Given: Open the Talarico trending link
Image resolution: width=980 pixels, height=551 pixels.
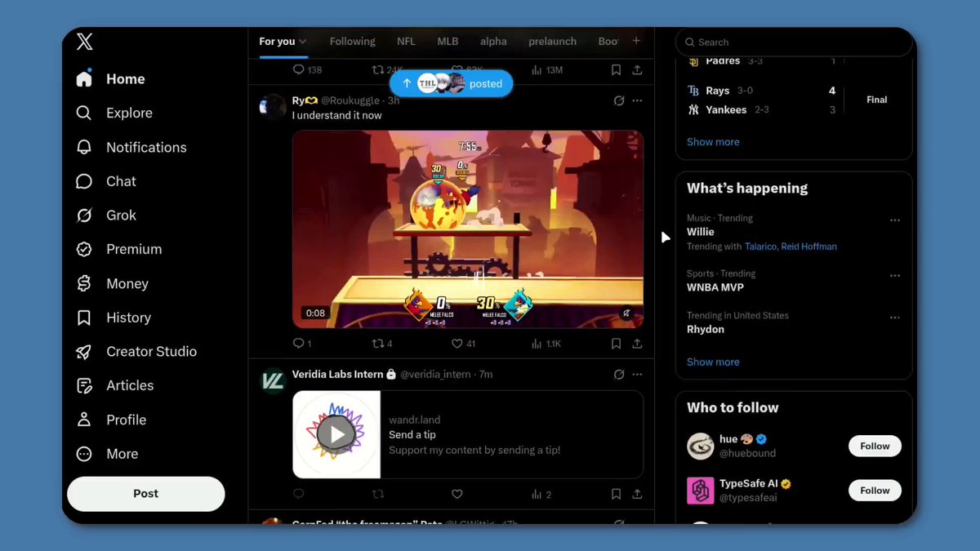Looking at the screenshot, I should (x=760, y=247).
